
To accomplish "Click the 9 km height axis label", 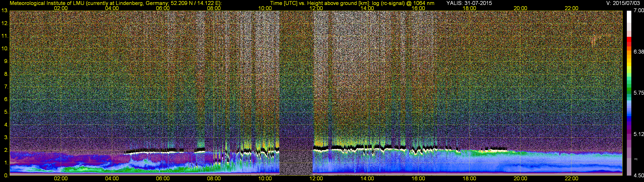I will [x=6, y=61].
